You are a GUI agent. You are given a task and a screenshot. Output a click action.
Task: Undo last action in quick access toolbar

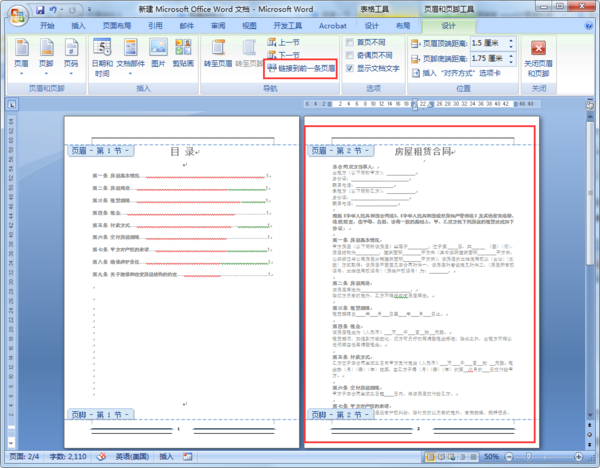(x=53, y=10)
